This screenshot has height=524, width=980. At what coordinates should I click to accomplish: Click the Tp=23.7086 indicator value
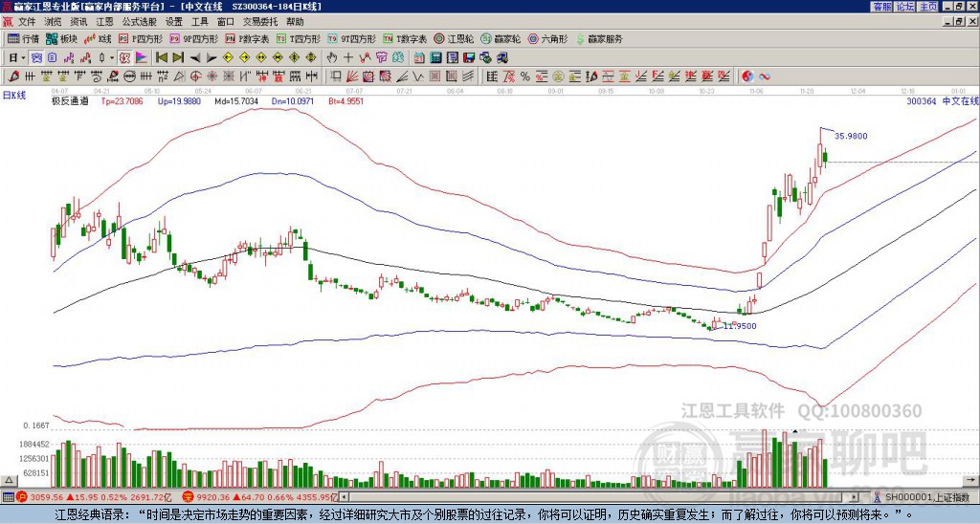(x=122, y=100)
